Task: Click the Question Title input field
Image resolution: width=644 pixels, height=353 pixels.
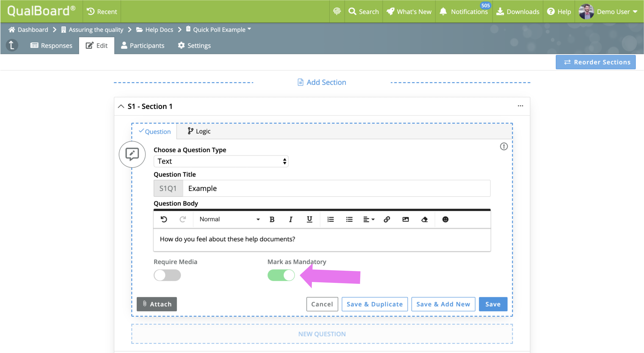Action: pos(336,188)
